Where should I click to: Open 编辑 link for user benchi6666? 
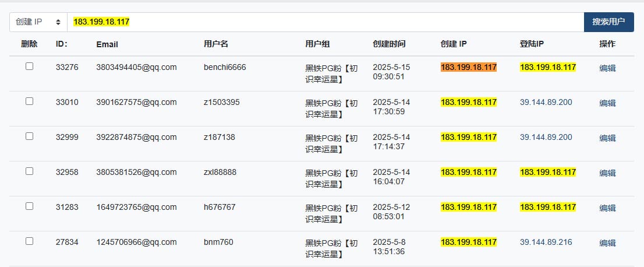click(607, 68)
